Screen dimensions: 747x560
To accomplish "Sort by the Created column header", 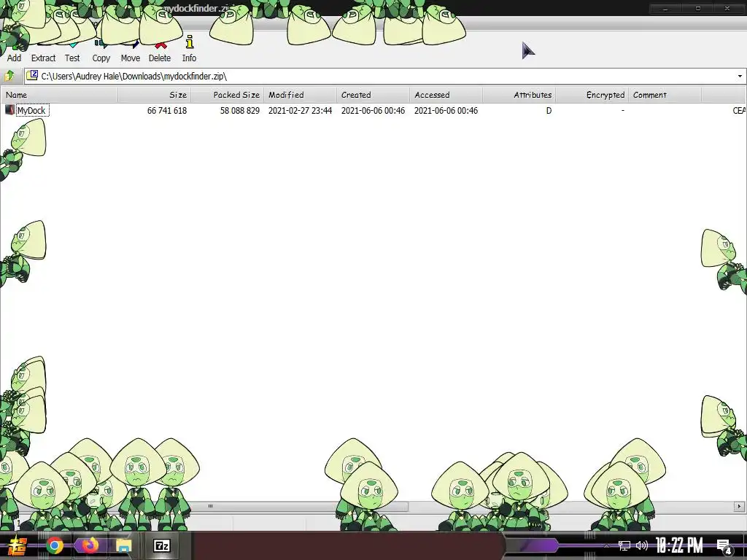I will click(x=373, y=95).
